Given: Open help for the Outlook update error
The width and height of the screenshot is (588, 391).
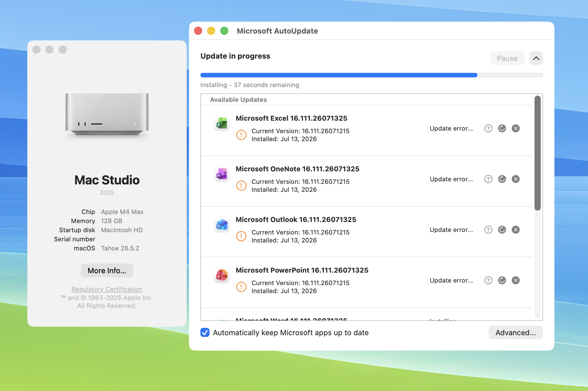Looking at the screenshot, I should click(x=488, y=230).
